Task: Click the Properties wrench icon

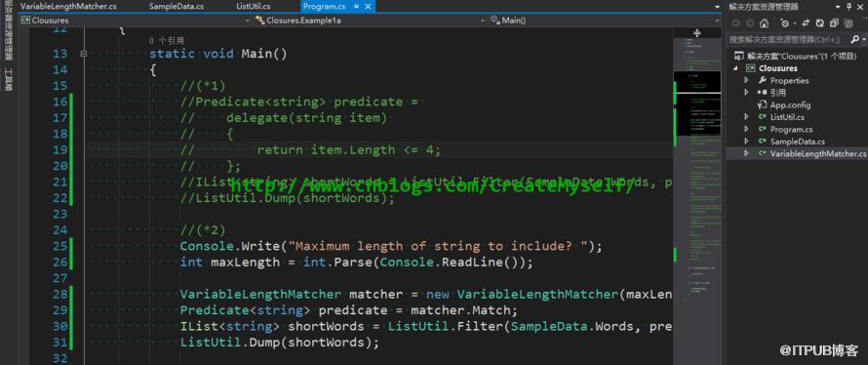Action: point(763,80)
